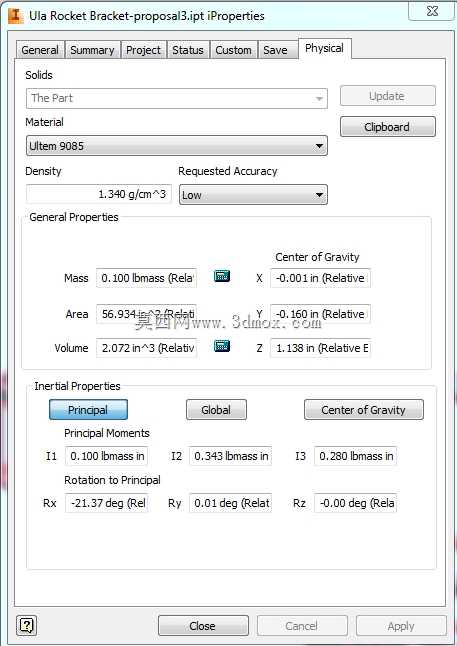Image resolution: width=457 pixels, height=646 pixels.
Task: Click the Rx field showing -21.37 deg
Action: pos(106,503)
